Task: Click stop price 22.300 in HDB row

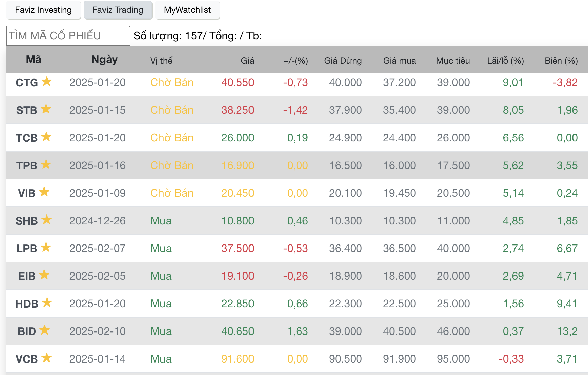Action: click(346, 304)
